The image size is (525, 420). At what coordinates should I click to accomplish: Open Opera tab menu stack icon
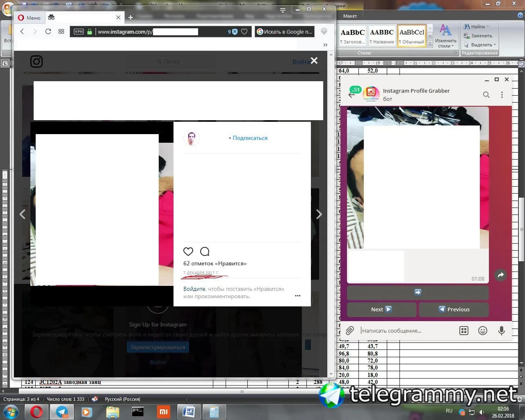pyautogui.click(x=283, y=10)
